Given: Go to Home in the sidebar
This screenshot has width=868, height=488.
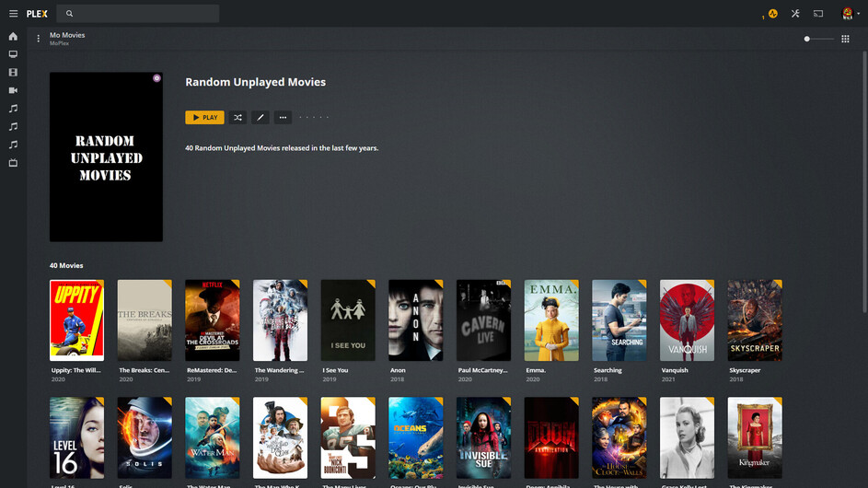Looking at the screenshot, I should 13,36.
